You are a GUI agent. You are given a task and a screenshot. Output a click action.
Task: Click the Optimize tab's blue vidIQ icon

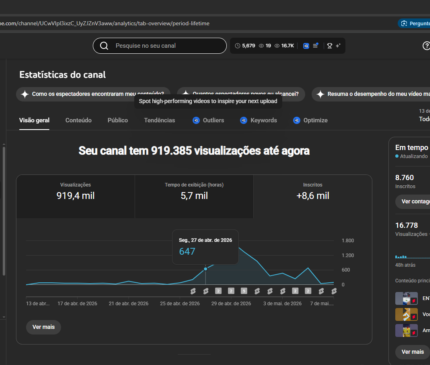296,120
